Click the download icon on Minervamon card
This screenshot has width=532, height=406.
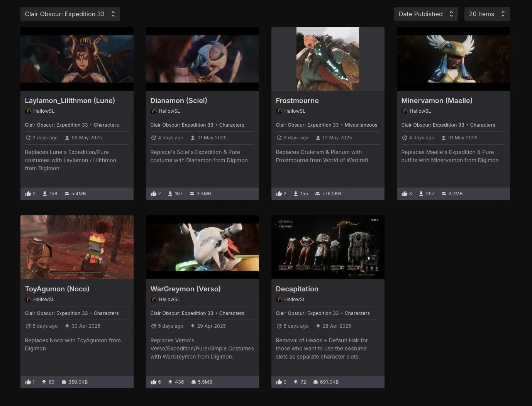click(x=421, y=194)
